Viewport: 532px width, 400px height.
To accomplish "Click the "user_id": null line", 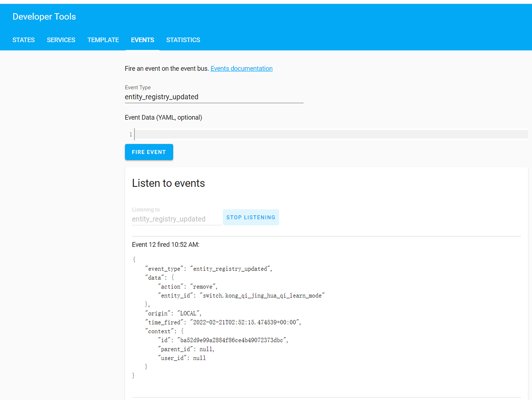I will (x=182, y=358).
